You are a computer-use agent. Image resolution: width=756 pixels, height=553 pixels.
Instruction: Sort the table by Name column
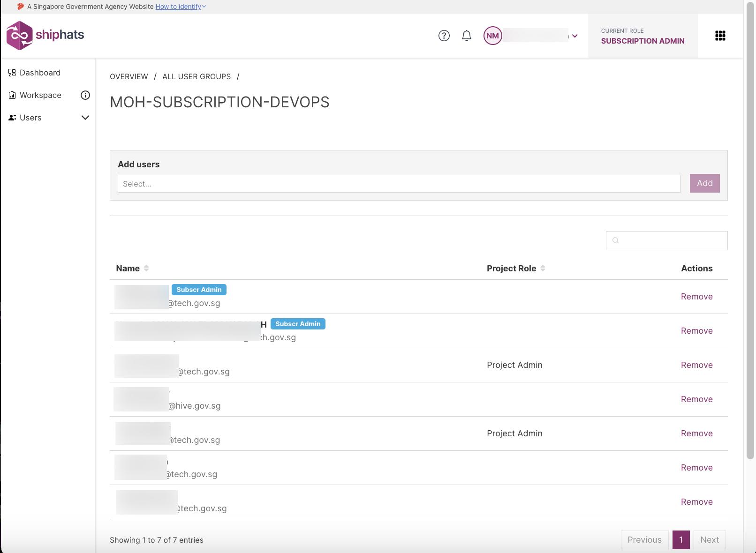pyautogui.click(x=146, y=268)
